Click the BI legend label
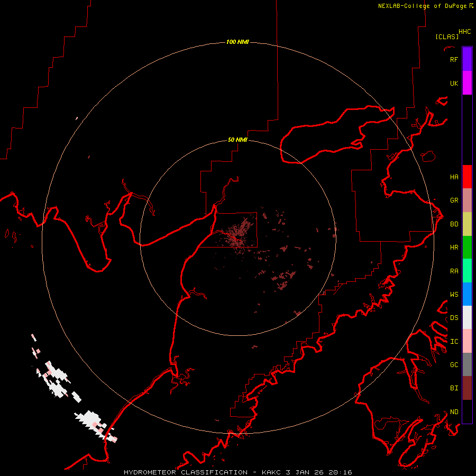This screenshot has width=476, height=476. tap(454, 388)
